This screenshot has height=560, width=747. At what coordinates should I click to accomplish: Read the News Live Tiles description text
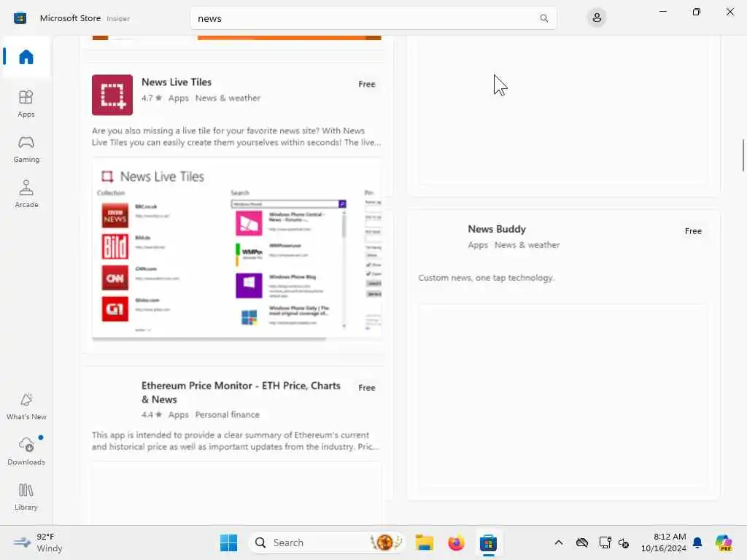[x=236, y=136]
